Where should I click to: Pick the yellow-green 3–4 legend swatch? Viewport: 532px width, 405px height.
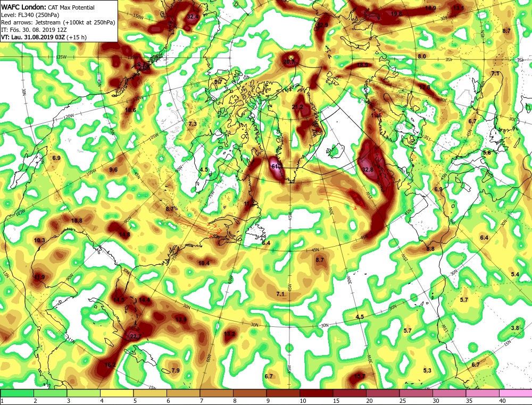84,393
